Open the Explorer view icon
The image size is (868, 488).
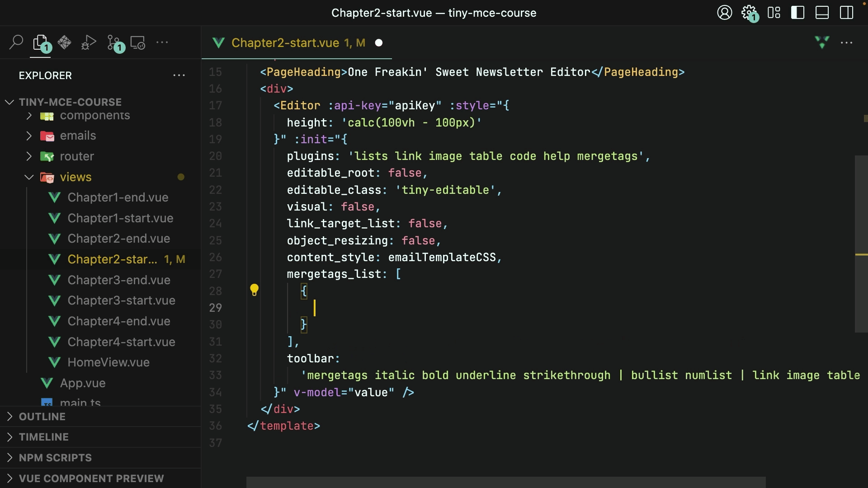pyautogui.click(x=41, y=42)
